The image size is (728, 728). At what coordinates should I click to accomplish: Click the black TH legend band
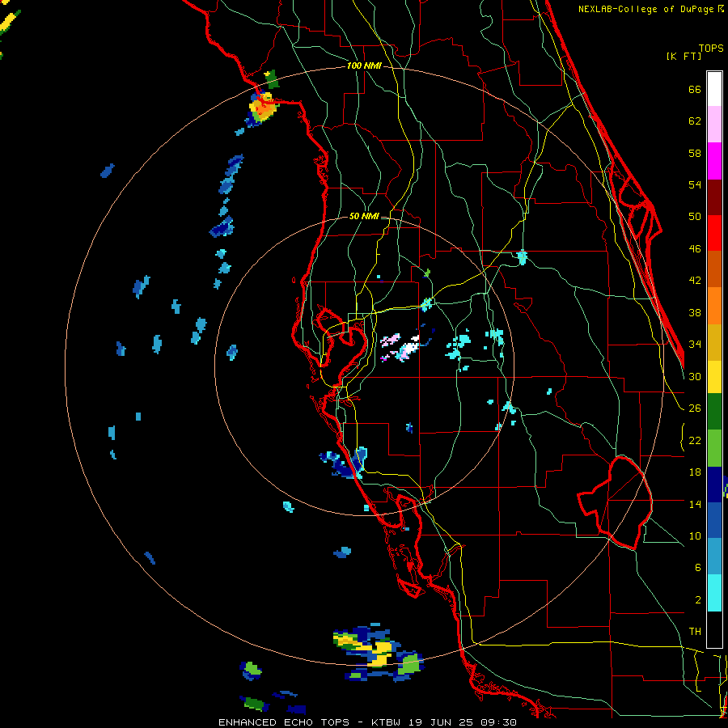[714, 629]
